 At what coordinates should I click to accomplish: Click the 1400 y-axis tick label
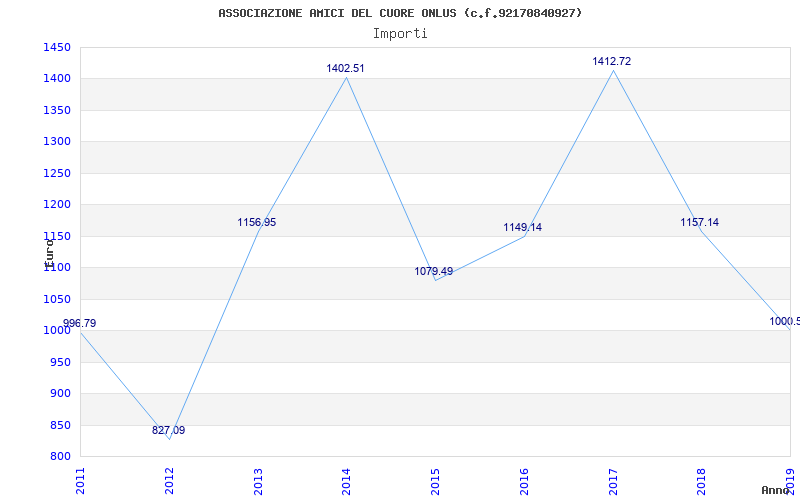pyautogui.click(x=57, y=79)
